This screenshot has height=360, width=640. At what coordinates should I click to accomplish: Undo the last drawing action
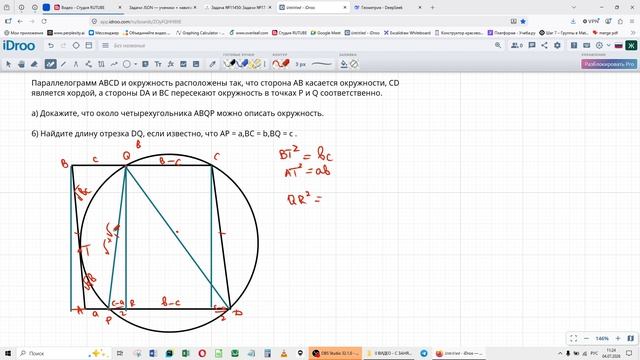[51, 46]
